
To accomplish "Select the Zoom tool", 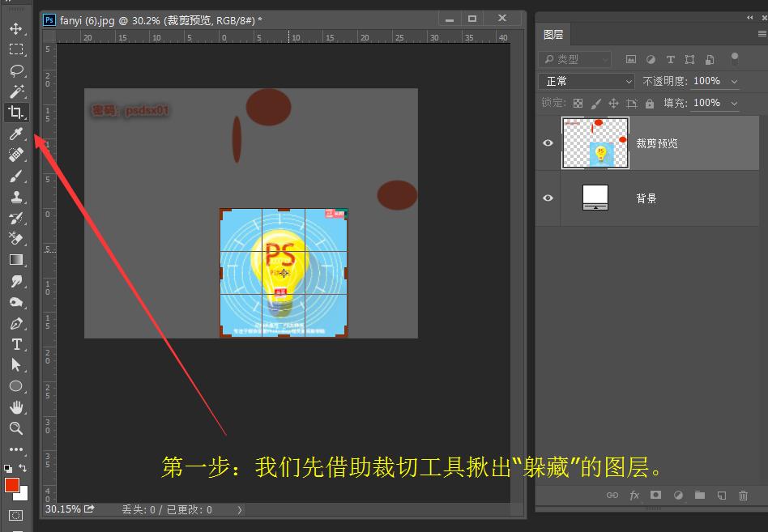I will pos(17,428).
